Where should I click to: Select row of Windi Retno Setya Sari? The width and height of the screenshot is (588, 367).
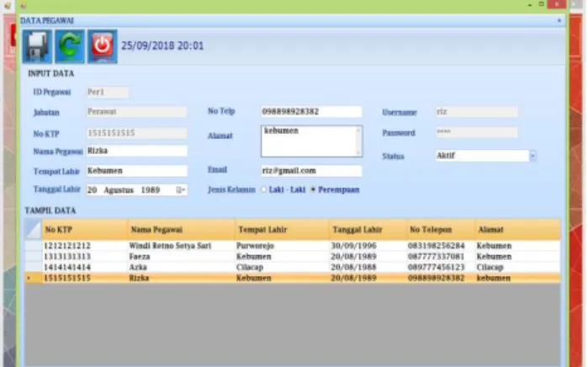(x=293, y=246)
